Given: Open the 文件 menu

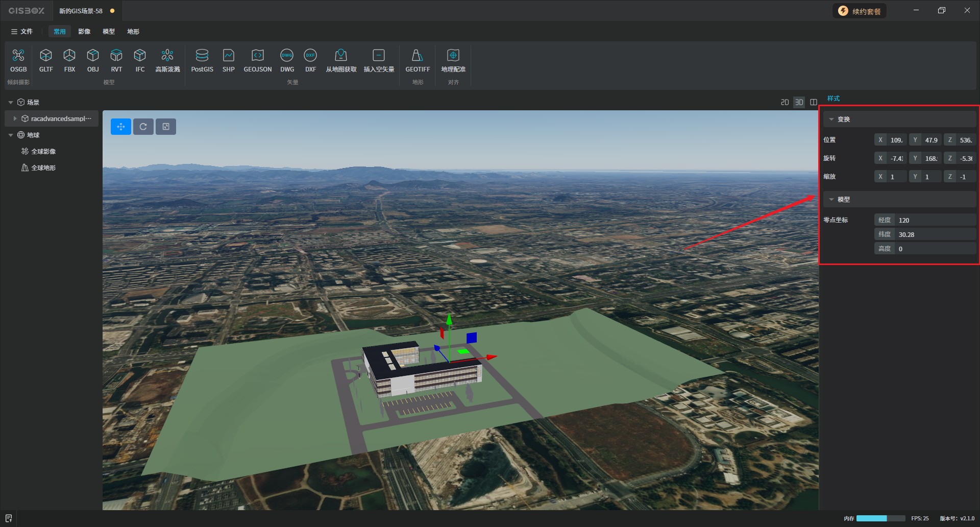Looking at the screenshot, I should click(x=22, y=32).
